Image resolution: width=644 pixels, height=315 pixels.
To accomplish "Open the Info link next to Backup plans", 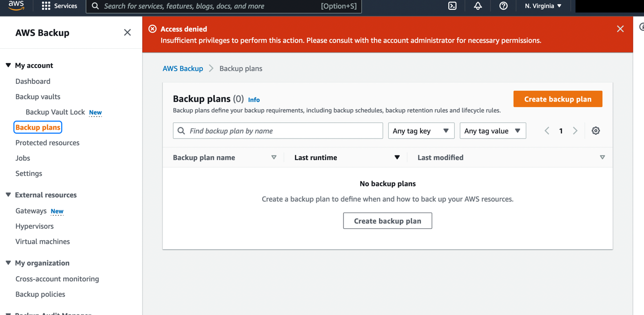I will (254, 100).
